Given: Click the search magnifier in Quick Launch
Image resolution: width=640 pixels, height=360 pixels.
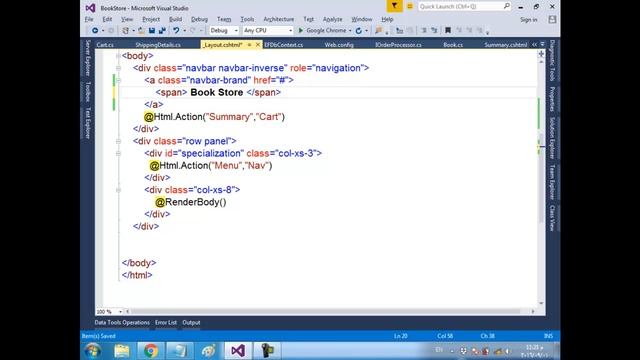Looking at the screenshot, I should coord(507,6).
